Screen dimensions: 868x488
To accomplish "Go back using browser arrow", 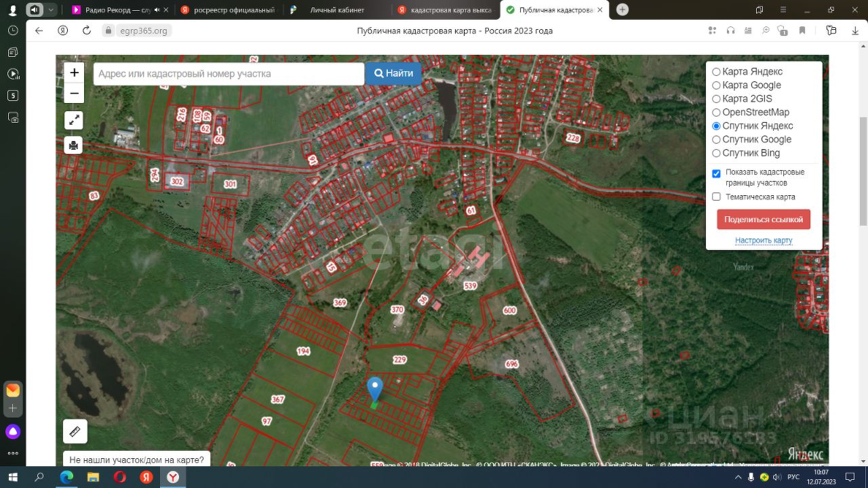I will click(x=39, y=30).
